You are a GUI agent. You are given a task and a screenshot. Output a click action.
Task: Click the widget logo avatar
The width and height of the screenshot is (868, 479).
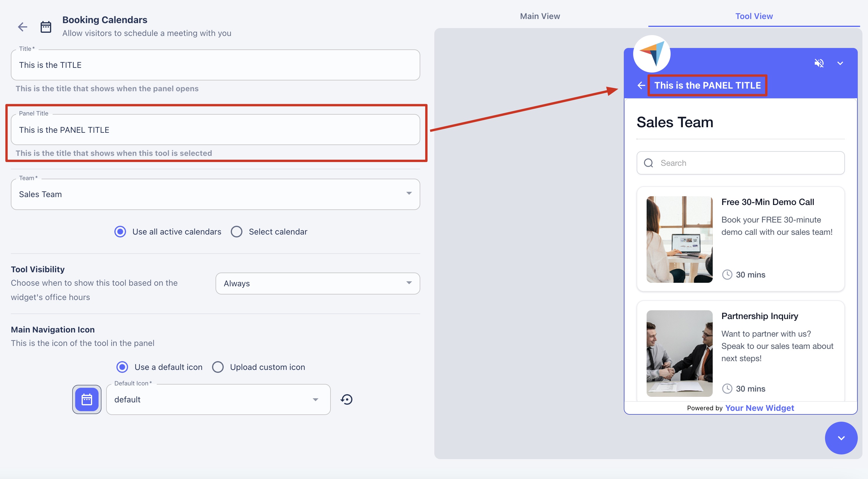click(x=652, y=54)
